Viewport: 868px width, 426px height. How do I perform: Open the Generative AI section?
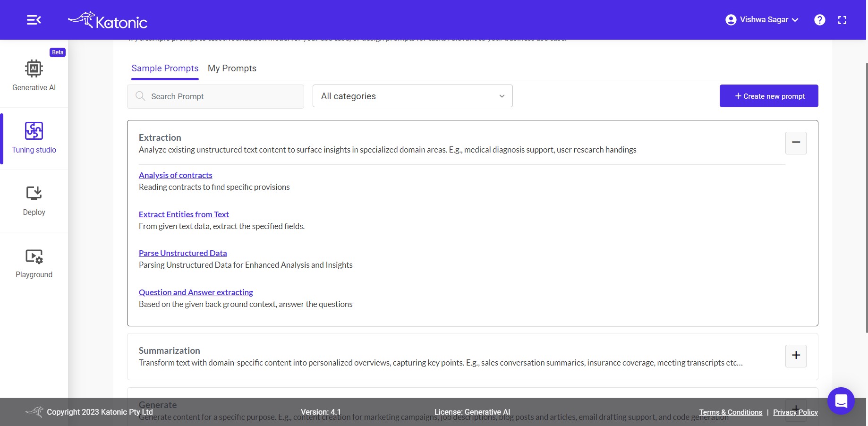point(34,76)
